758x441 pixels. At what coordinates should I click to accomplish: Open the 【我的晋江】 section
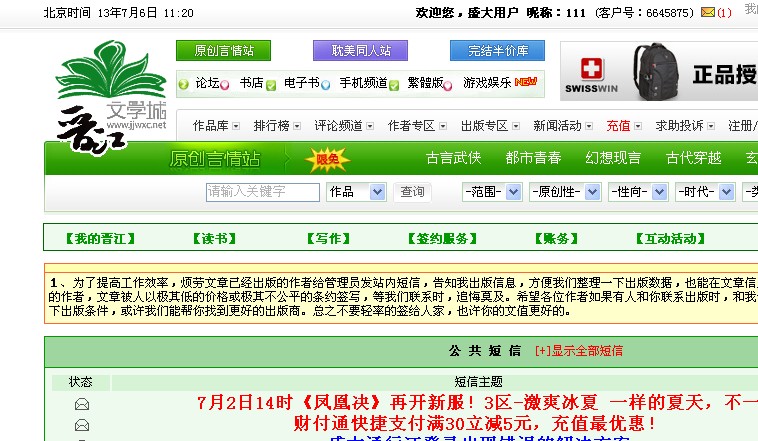click(x=101, y=238)
